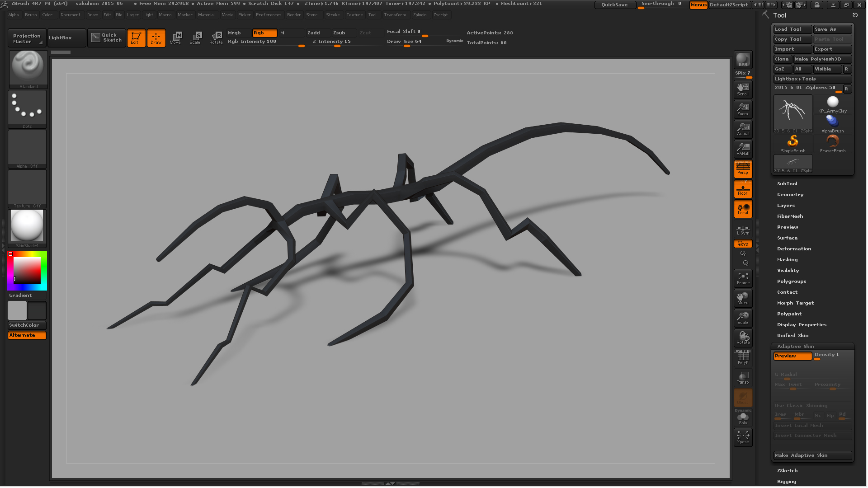Enable Edit mode button

[136, 38]
